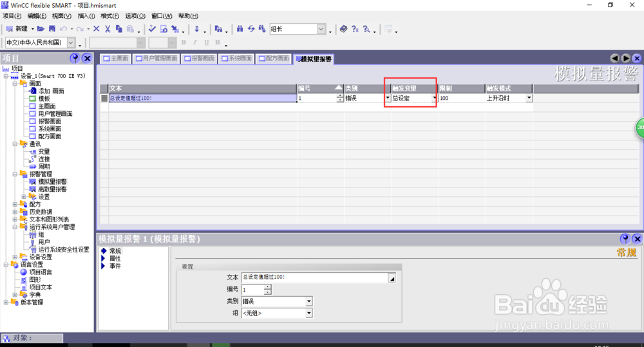Image resolution: width=644 pixels, height=347 pixels.
Task: Click the 新建 new project button
Action: pyautogui.click(x=17, y=29)
